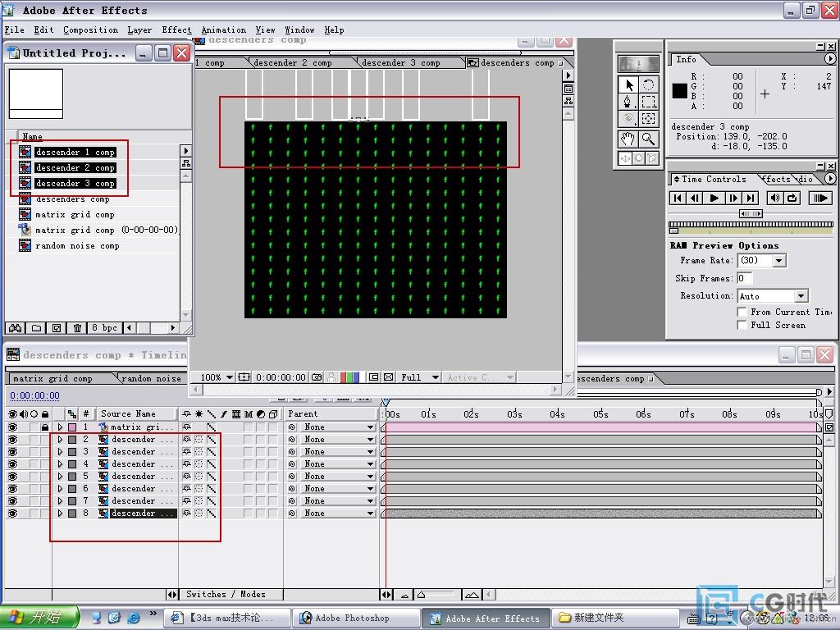Toggle audio mute speaker in Time Controls
This screenshot has height=630, width=840.
point(774,198)
